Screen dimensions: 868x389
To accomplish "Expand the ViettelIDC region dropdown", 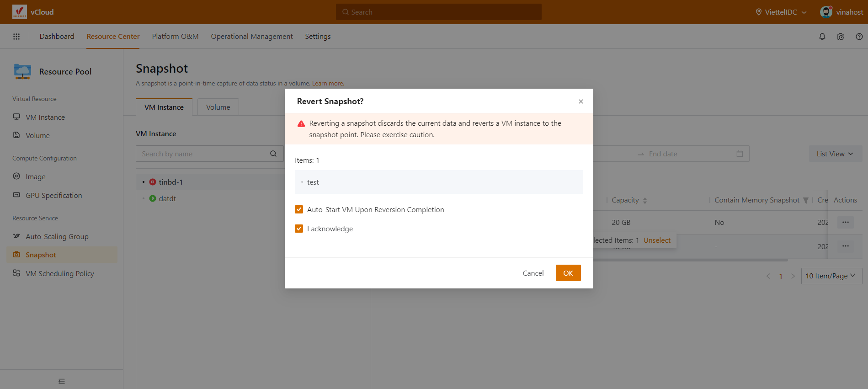I will pyautogui.click(x=781, y=12).
